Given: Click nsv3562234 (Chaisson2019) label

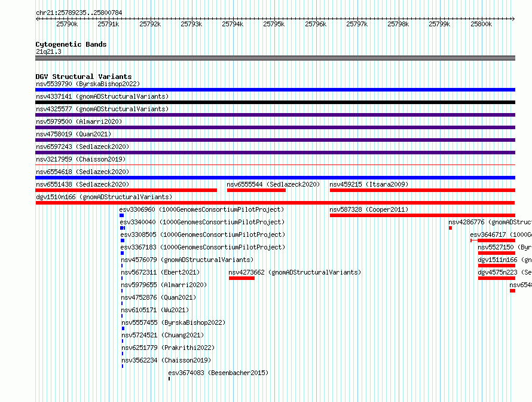Looking at the screenshot, I should point(166,360).
